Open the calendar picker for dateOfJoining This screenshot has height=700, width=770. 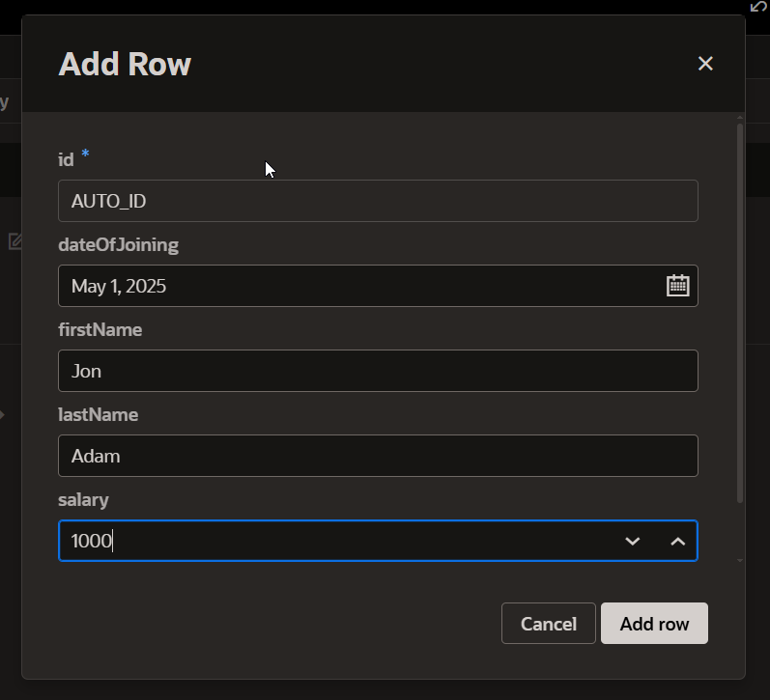coord(677,286)
